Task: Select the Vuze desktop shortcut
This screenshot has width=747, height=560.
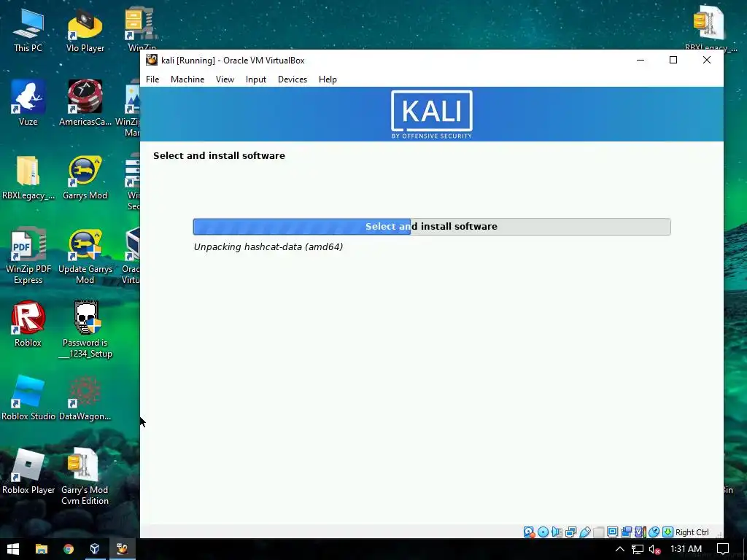Action: [28, 102]
